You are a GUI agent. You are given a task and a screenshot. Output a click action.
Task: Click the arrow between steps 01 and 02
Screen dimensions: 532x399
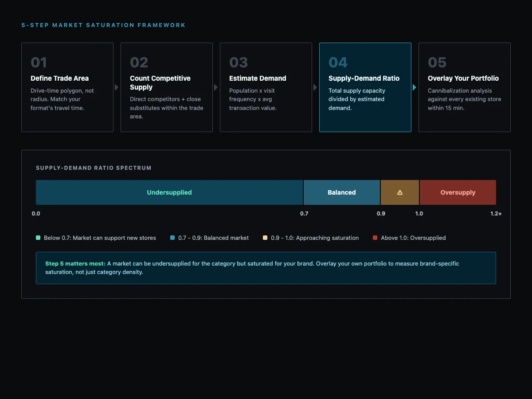[x=117, y=87]
